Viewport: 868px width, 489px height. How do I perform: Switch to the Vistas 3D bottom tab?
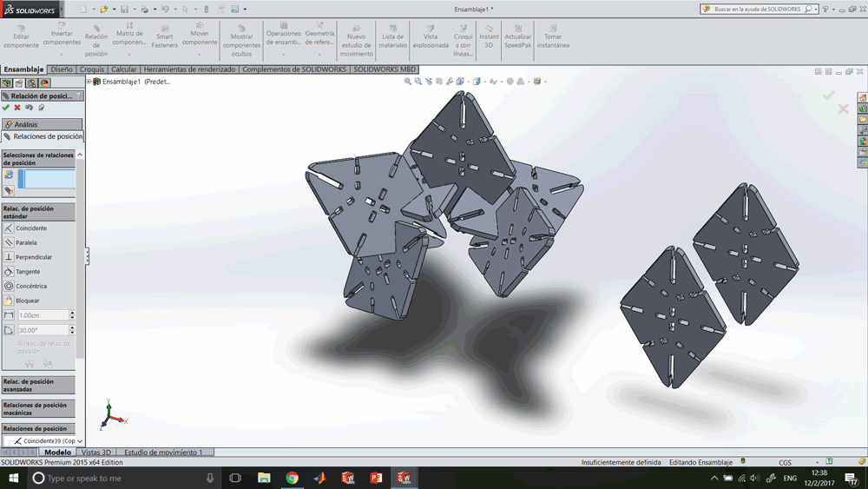(x=96, y=453)
